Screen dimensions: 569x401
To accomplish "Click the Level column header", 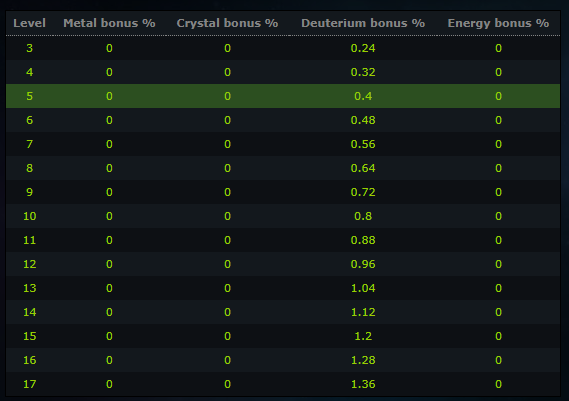I will point(29,23).
